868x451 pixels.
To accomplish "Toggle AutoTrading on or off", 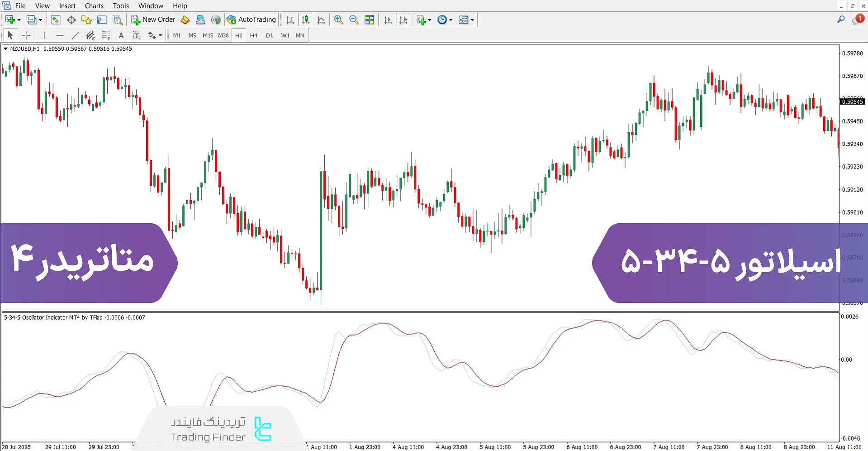I will (251, 19).
